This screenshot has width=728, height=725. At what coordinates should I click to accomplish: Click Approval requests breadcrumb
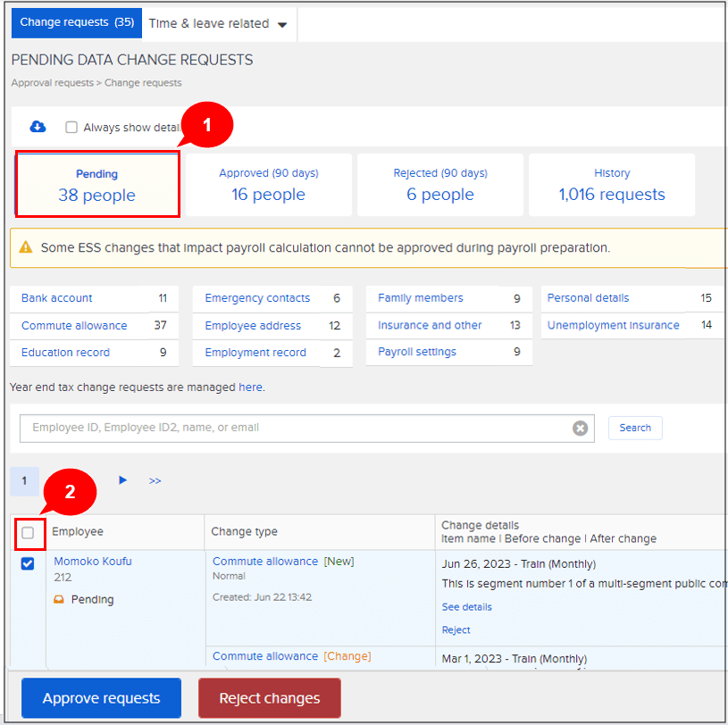pos(53,83)
